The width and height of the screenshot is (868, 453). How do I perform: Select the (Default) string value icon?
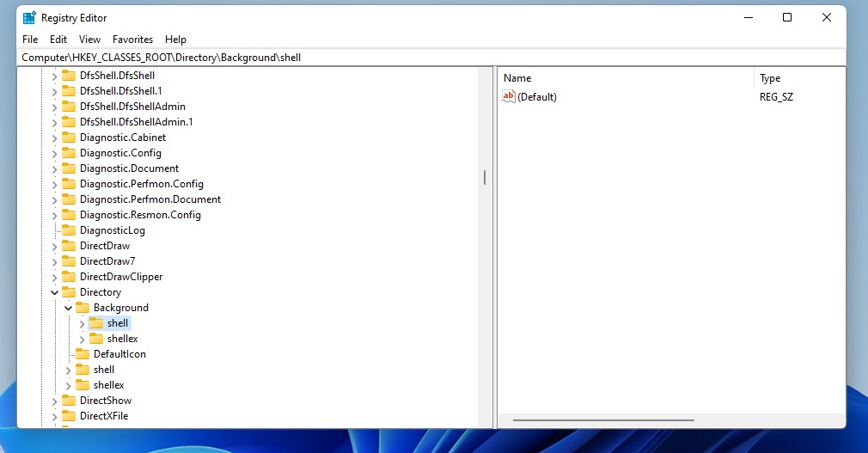[508, 96]
